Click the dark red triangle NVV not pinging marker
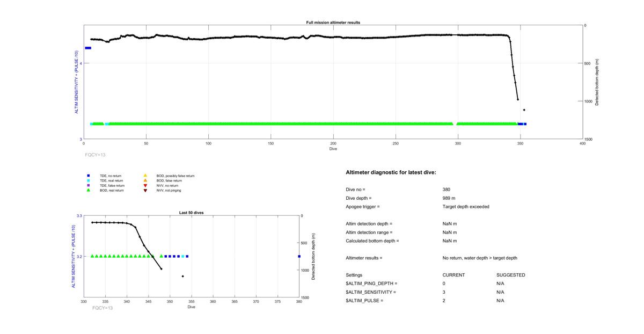Image resolution: width=644 pixels, height=334 pixels. point(145,190)
